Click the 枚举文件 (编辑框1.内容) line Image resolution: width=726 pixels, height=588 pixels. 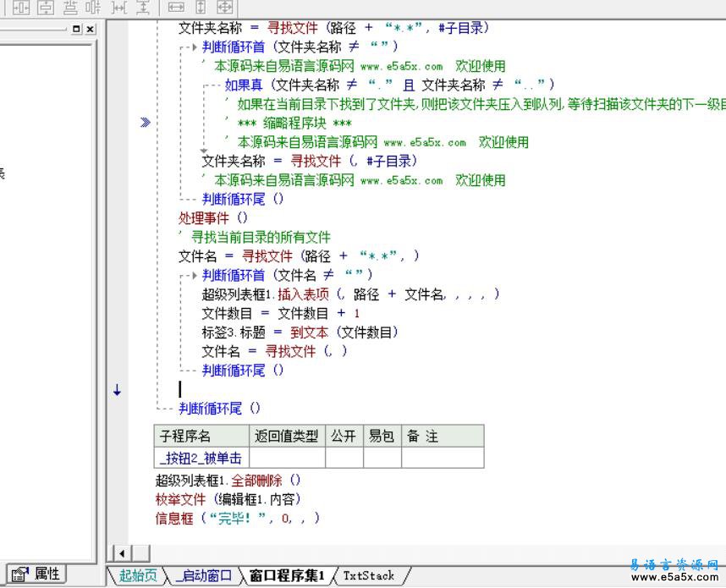point(228,499)
